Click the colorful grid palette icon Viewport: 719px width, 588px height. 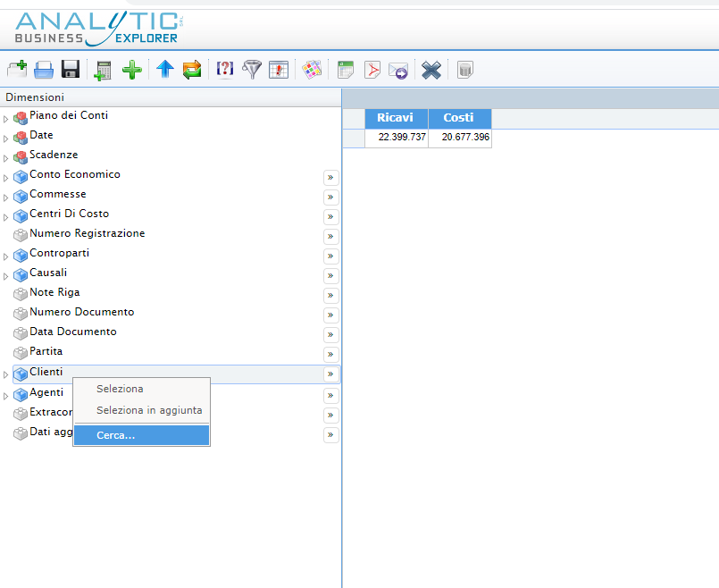coord(312,70)
